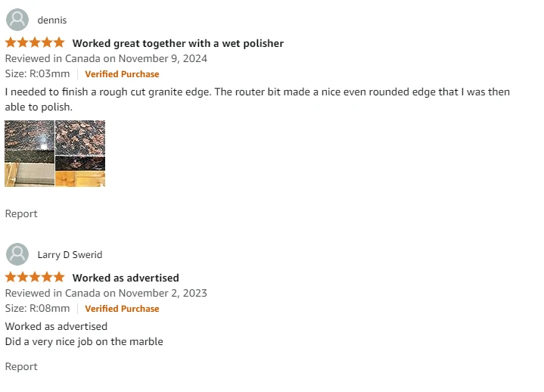The image size is (544, 392).
Task: Open the review titled 'Worked great together with a wet polisher'
Action: pyautogui.click(x=178, y=43)
